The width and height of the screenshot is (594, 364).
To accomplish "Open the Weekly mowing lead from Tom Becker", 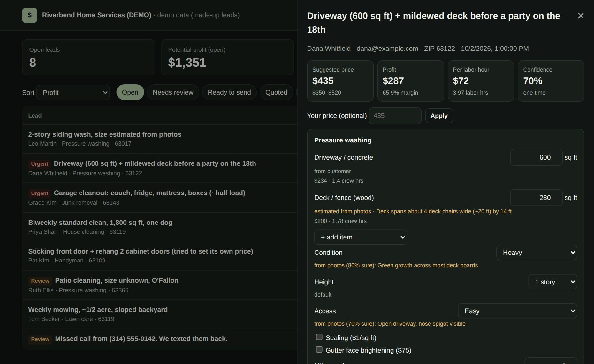I will [x=160, y=314].
